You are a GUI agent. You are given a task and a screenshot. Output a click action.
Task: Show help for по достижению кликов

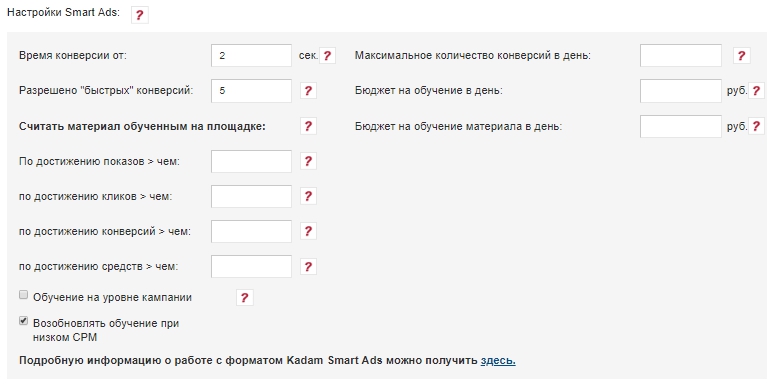click(x=308, y=196)
